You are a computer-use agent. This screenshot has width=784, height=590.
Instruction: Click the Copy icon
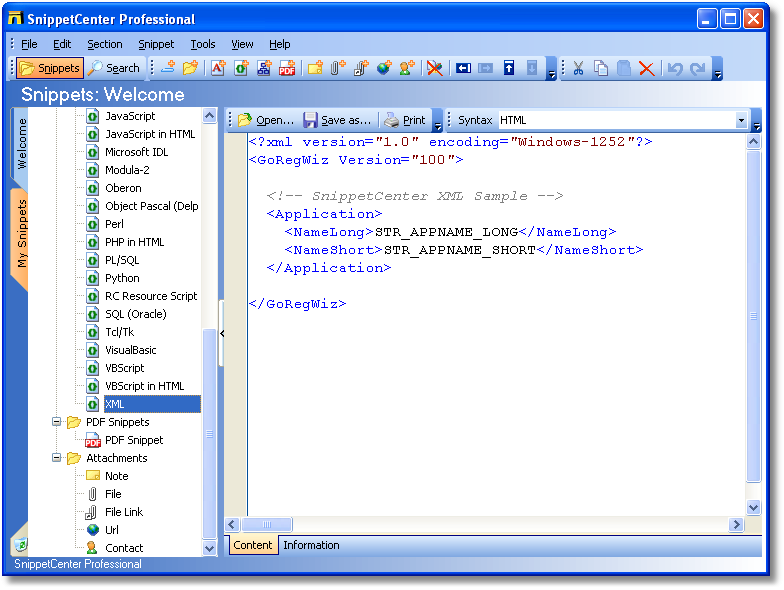[601, 68]
